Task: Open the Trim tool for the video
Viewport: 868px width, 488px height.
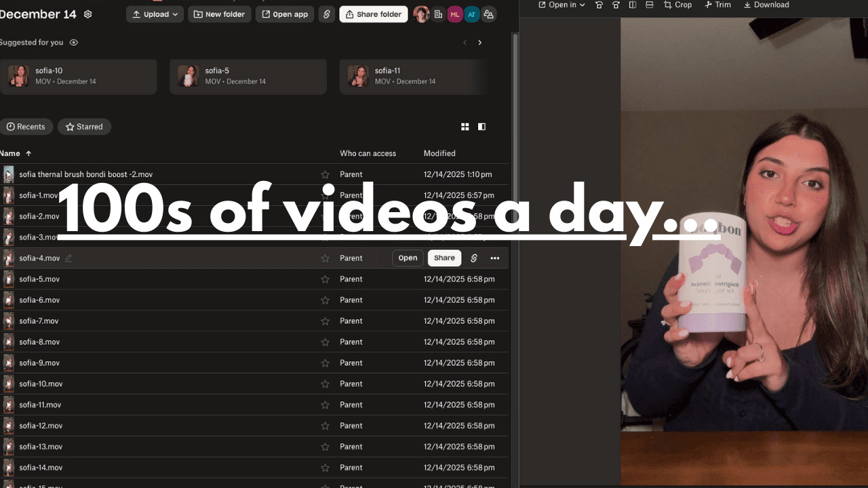Action: click(x=717, y=5)
